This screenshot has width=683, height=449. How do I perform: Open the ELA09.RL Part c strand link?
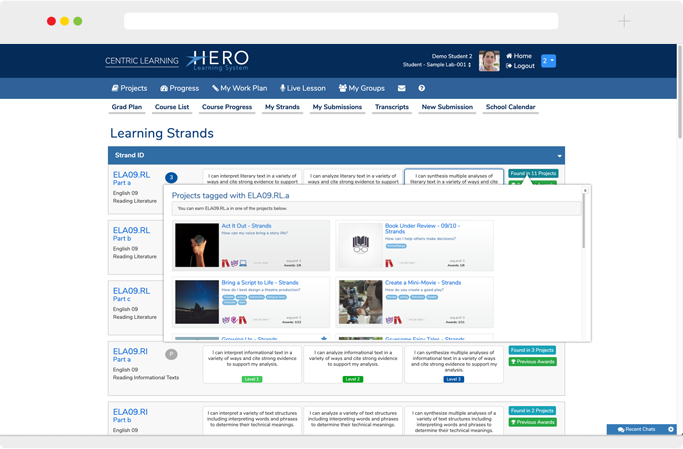pyautogui.click(x=131, y=294)
